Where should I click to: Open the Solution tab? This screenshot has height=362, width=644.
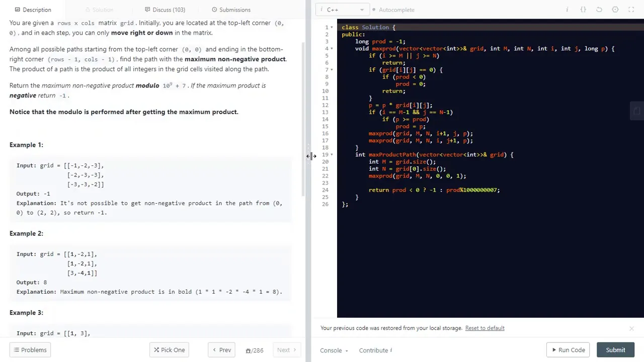(x=99, y=10)
